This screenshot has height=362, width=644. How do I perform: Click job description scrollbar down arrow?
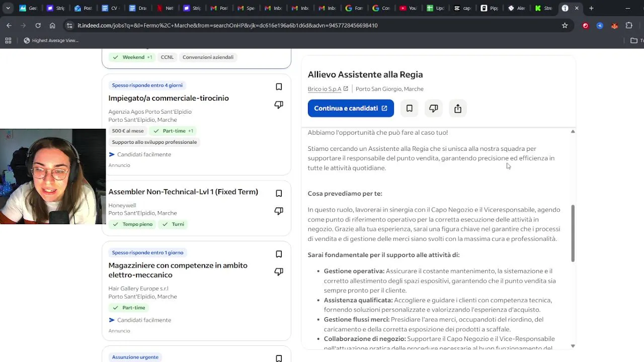click(573, 346)
